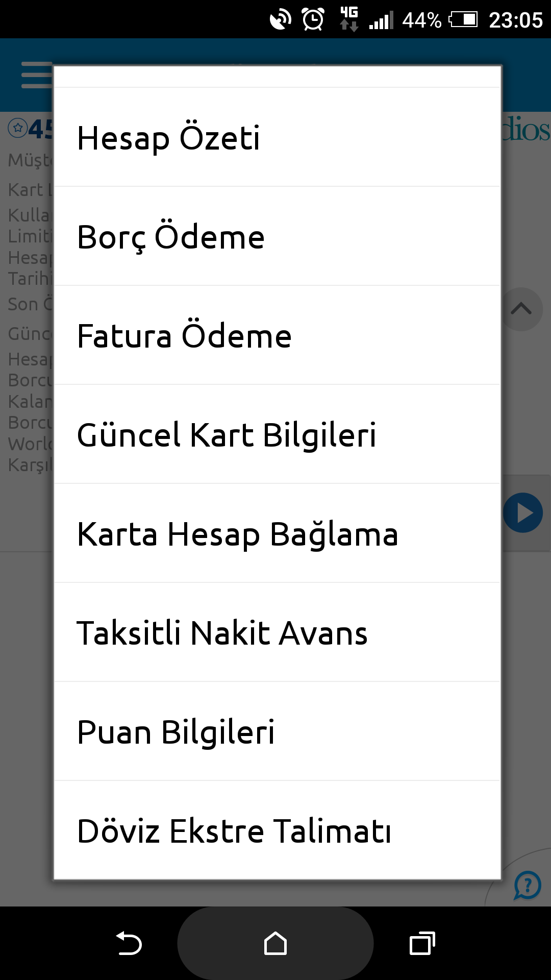Tap the dimmed card logo at top right
Viewport: 551px width, 980px height.
tap(526, 129)
